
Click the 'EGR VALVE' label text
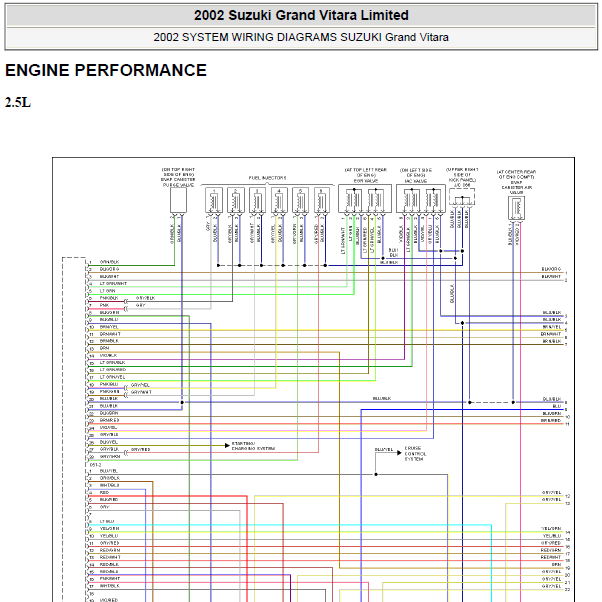pos(366,180)
